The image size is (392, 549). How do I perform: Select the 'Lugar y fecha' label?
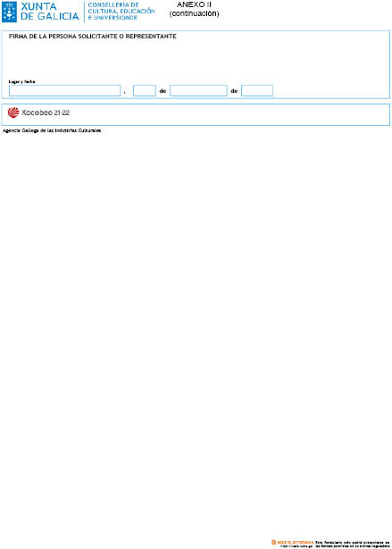(21, 82)
